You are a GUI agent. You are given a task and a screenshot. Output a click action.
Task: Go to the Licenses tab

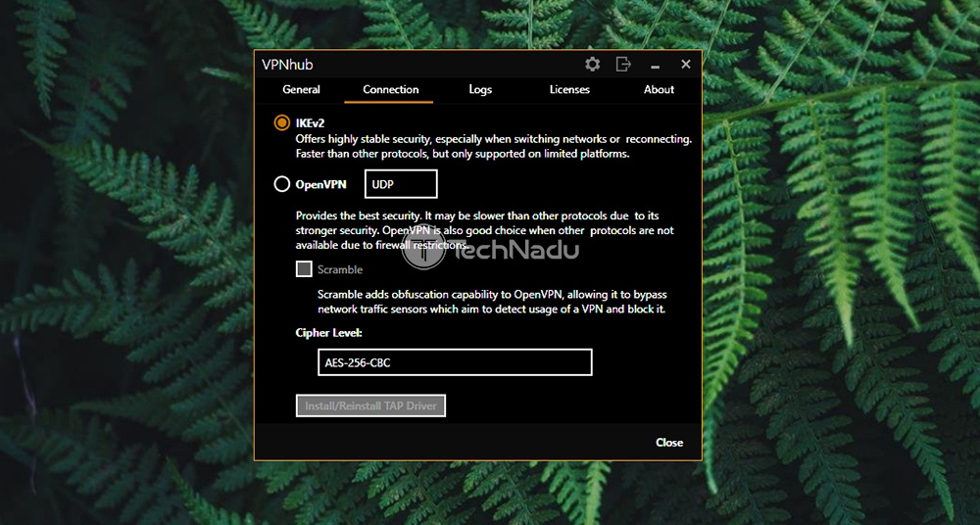569,89
